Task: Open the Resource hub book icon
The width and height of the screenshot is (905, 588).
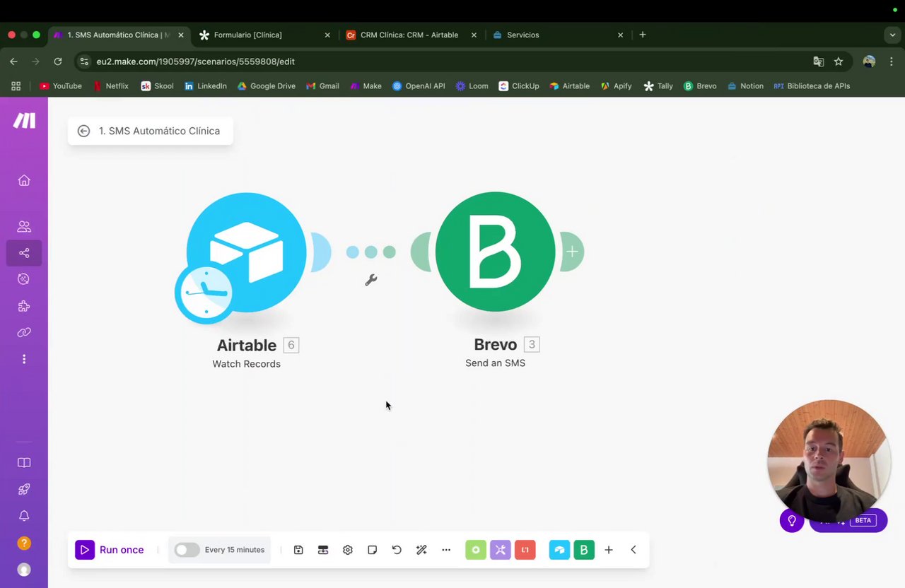Action: point(24,463)
